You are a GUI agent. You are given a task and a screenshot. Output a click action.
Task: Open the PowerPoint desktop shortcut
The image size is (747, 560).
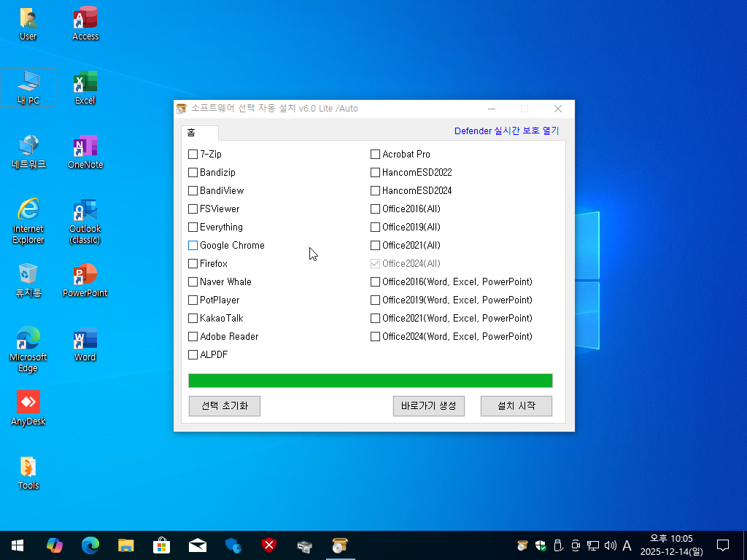pos(85,280)
